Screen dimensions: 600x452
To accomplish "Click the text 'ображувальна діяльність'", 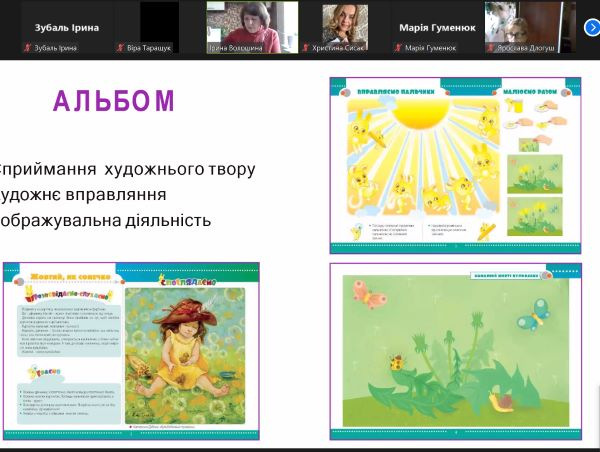I will tap(105, 220).
